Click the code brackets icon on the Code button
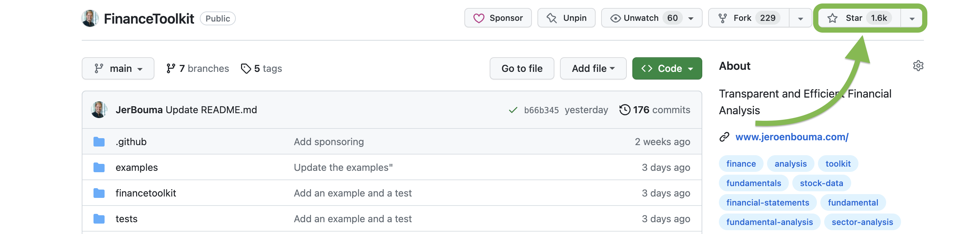 coord(648,68)
